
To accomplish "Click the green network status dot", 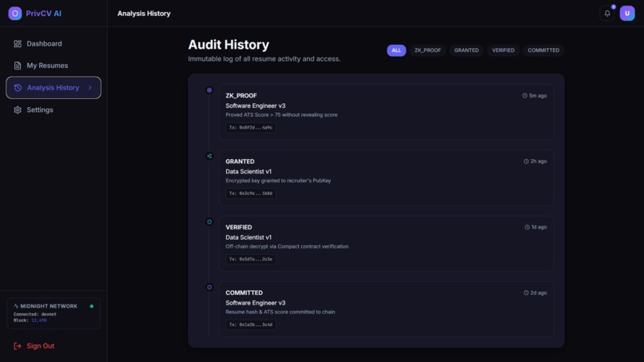I will coord(92,306).
